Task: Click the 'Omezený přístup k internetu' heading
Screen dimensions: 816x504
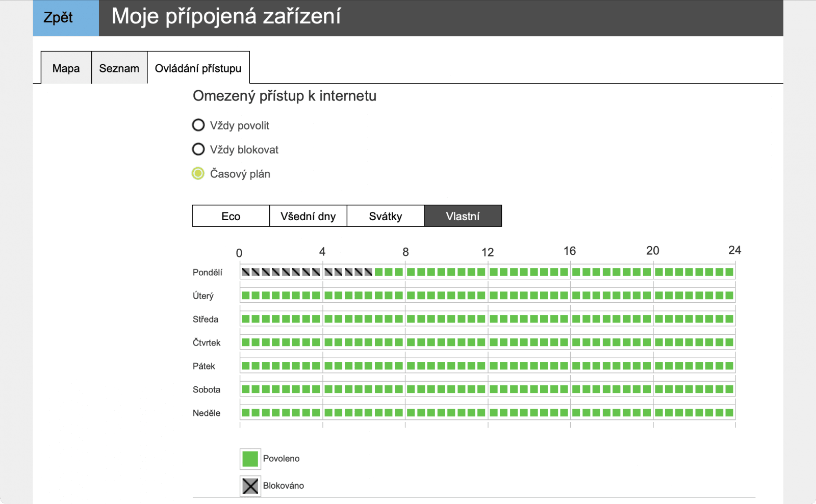Action: pyautogui.click(x=284, y=96)
